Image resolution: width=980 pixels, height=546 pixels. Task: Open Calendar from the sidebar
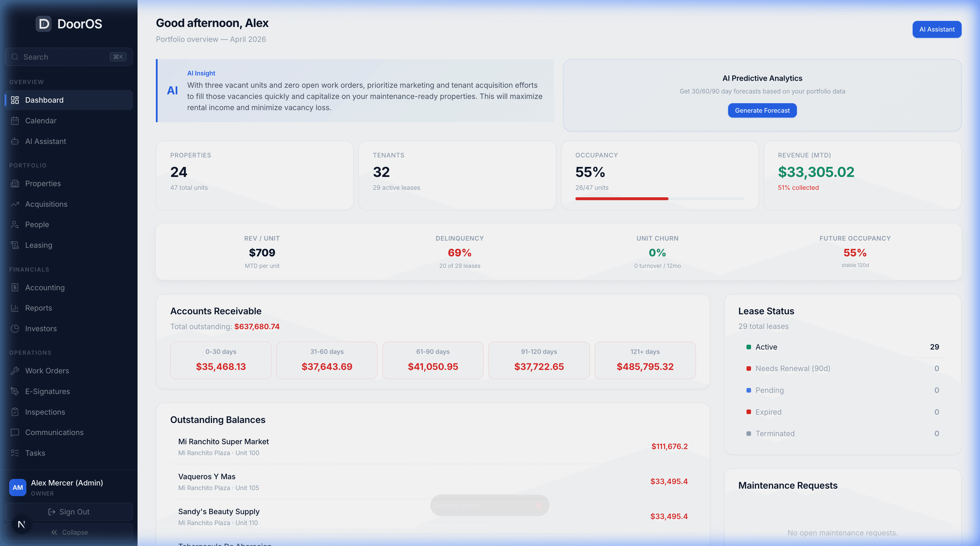[69, 121]
